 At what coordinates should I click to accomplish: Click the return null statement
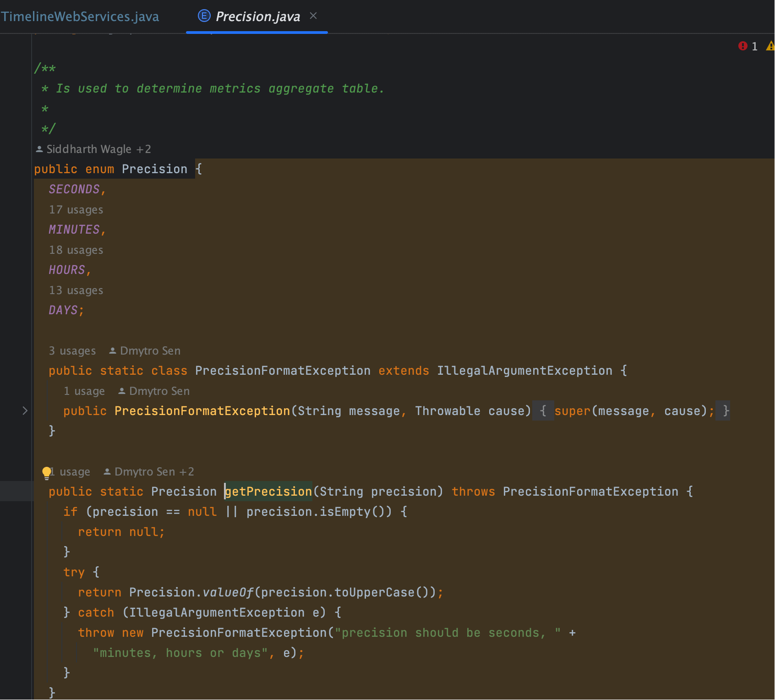pyautogui.click(x=121, y=532)
